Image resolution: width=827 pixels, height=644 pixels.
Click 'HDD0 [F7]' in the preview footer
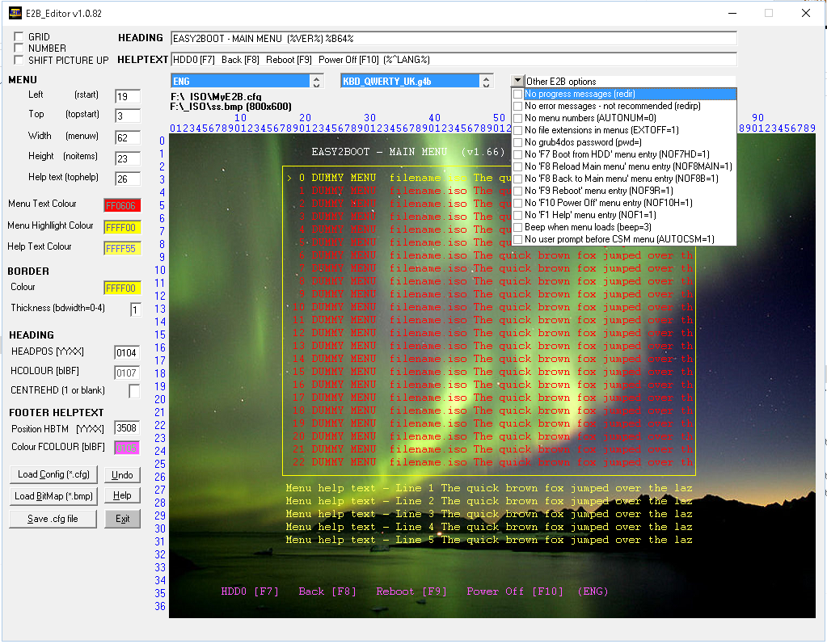tap(250, 591)
